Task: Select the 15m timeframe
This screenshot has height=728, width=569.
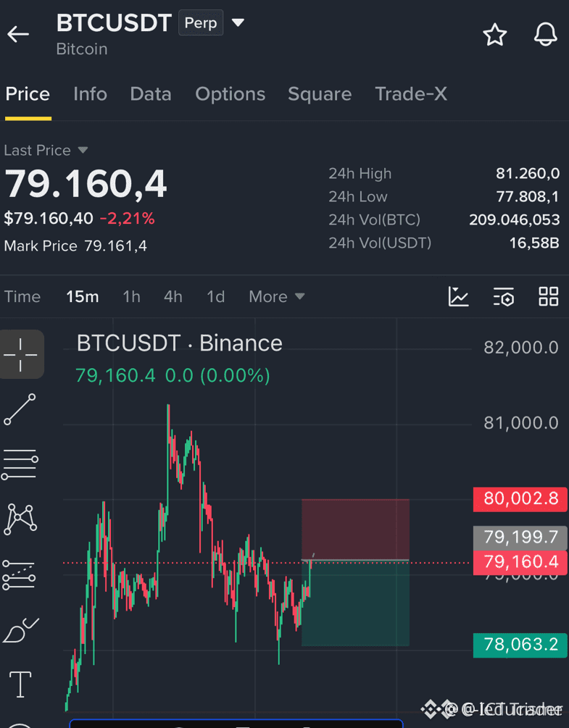Action: tap(82, 296)
